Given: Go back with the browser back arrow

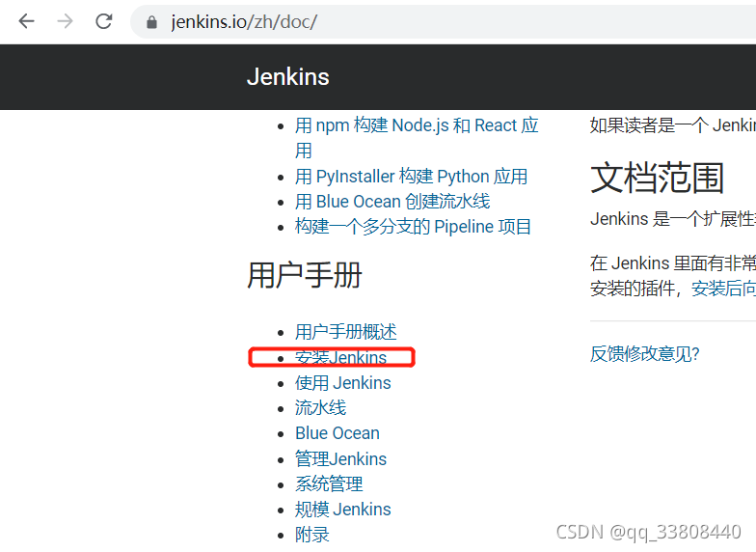Looking at the screenshot, I should 27,21.
